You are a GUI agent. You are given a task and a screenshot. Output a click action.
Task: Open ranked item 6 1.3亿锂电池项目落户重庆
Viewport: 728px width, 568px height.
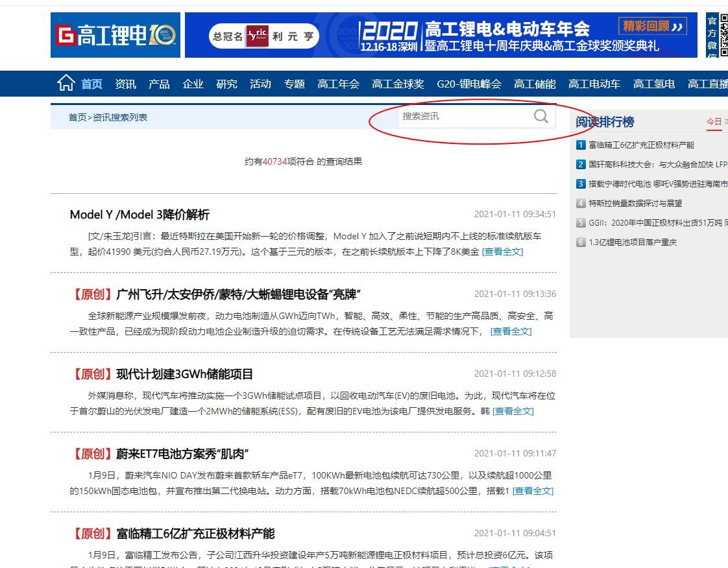click(633, 243)
